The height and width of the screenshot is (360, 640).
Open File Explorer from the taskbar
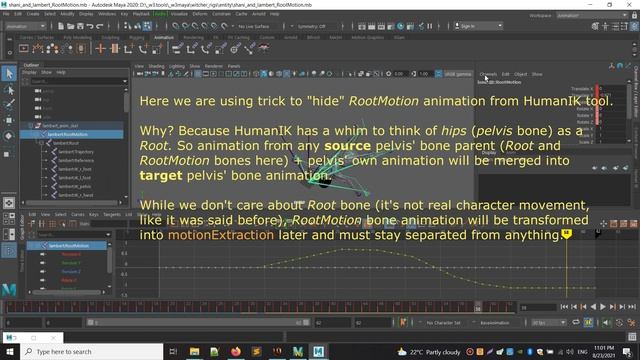[x=194, y=351]
